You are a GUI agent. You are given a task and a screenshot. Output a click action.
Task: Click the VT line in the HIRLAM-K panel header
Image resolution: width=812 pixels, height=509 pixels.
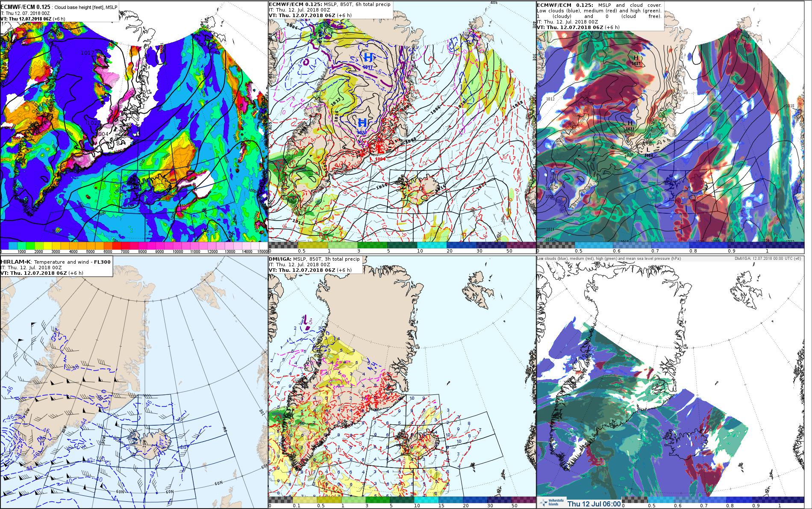coord(42,273)
